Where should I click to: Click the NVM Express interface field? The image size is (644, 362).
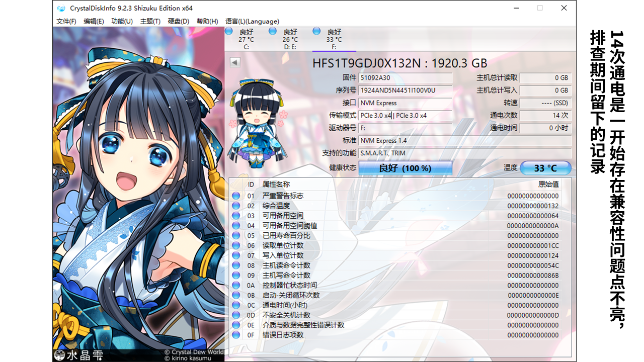405,103
